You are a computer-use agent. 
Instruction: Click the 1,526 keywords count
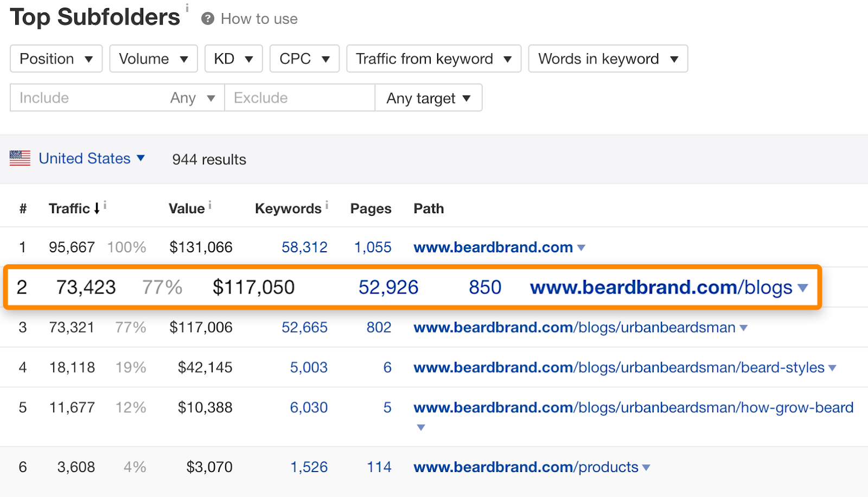pos(309,467)
